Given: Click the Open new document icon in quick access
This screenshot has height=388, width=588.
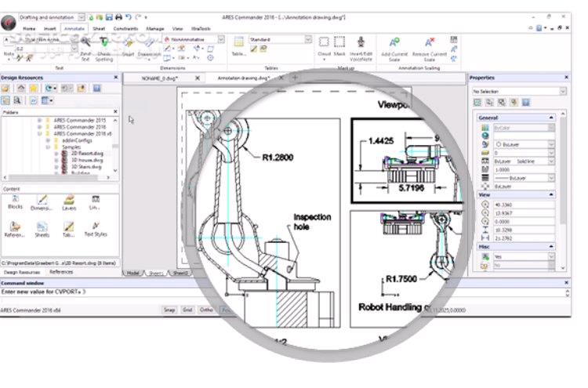Looking at the screenshot, I should pyautogui.click(x=91, y=17).
